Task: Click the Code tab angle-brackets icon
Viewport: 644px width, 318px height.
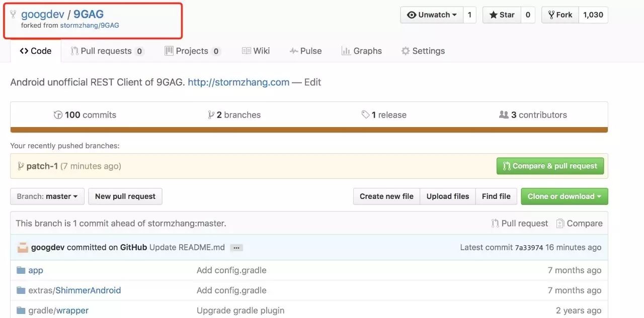Action: click(x=24, y=51)
